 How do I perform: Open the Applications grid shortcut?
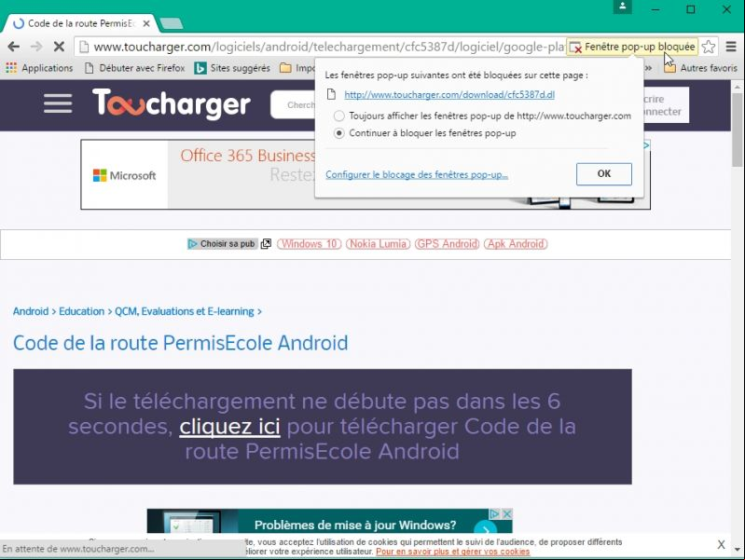click(39, 68)
